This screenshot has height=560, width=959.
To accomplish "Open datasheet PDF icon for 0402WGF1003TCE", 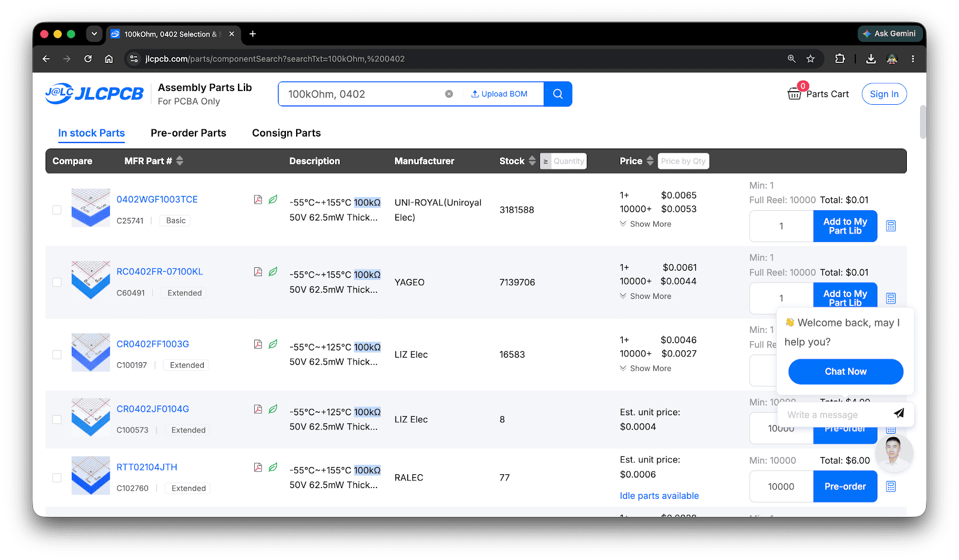I will click(258, 199).
